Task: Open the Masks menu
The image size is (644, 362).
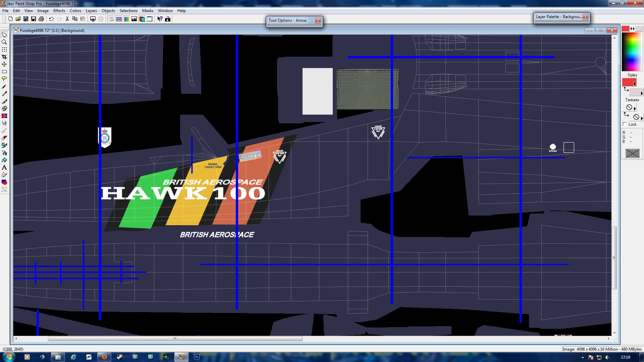Action: click(148, 11)
